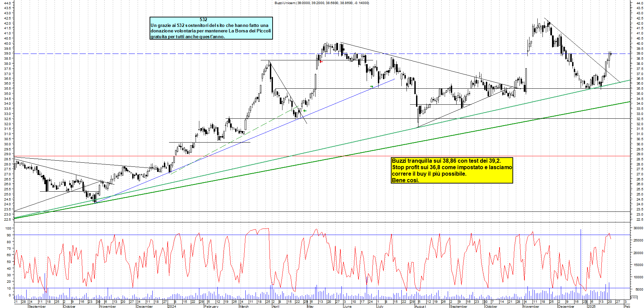Click the 50 label on oscillator scale

9,262
